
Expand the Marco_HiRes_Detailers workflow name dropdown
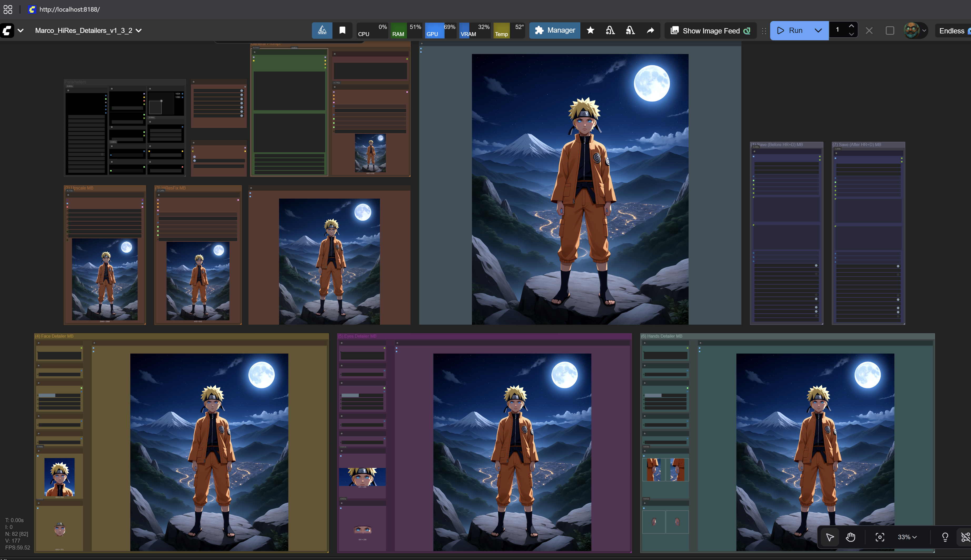tap(139, 30)
